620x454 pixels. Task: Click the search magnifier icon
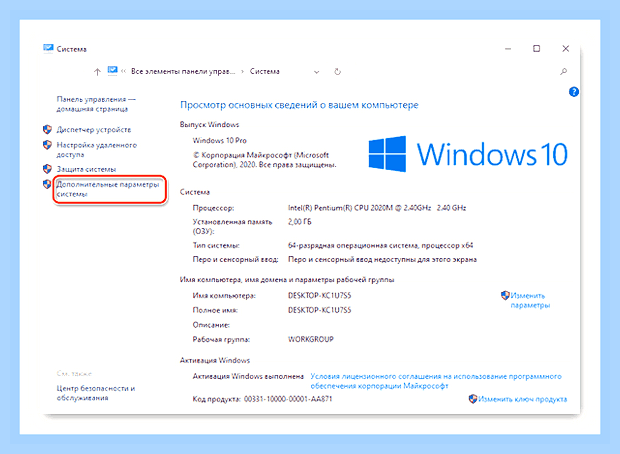(x=563, y=72)
